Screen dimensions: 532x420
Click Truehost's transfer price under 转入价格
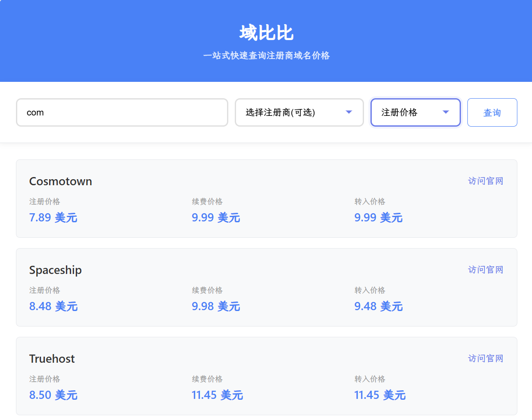coord(380,395)
